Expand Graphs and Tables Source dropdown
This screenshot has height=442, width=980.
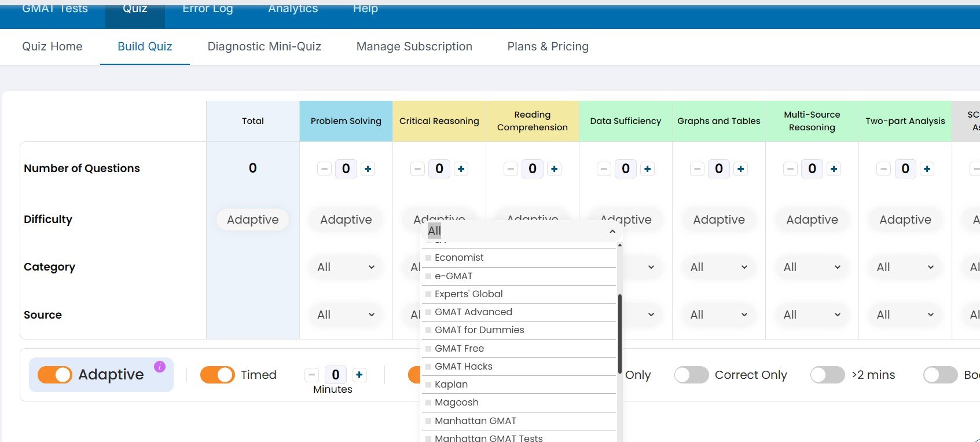[x=718, y=315]
